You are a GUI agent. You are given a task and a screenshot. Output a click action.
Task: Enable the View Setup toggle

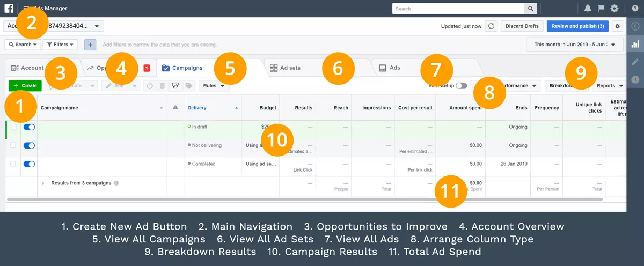[x=461, y=86]
